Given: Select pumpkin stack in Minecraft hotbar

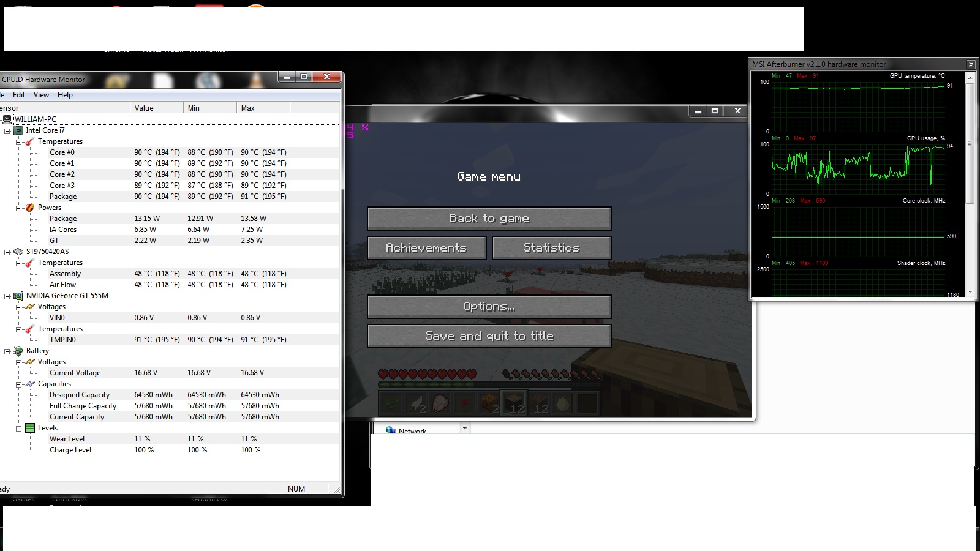Looking at the screenshot, I should (489, 403).
